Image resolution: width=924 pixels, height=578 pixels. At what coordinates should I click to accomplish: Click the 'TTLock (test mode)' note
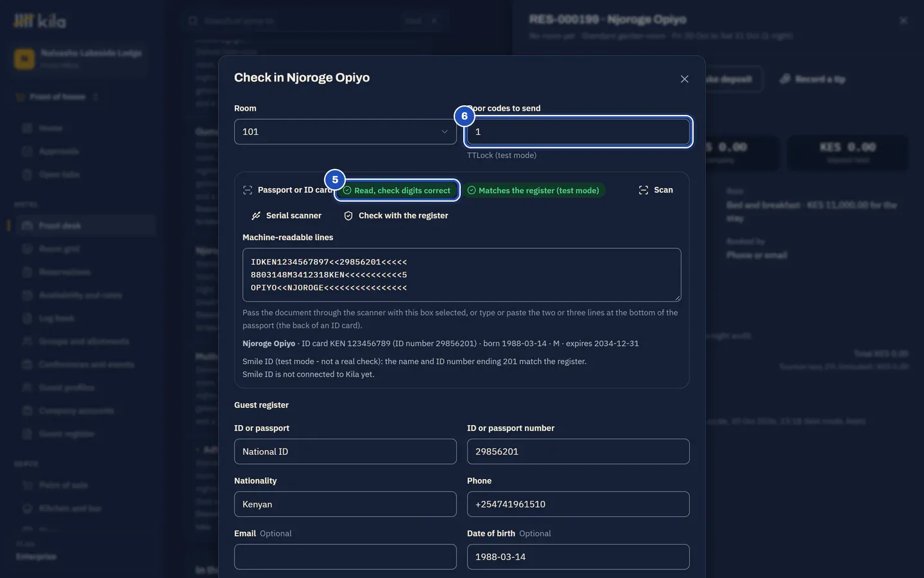(x=502, y=155)
